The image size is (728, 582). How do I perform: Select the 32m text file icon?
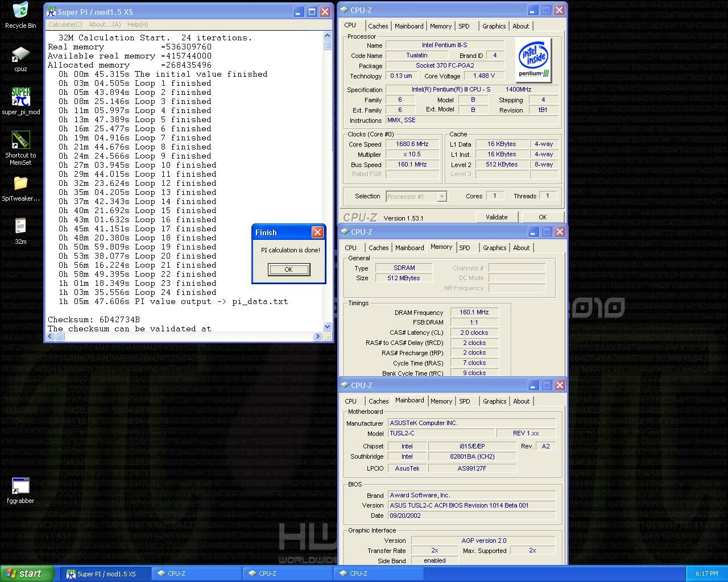(x=20, y=231)
